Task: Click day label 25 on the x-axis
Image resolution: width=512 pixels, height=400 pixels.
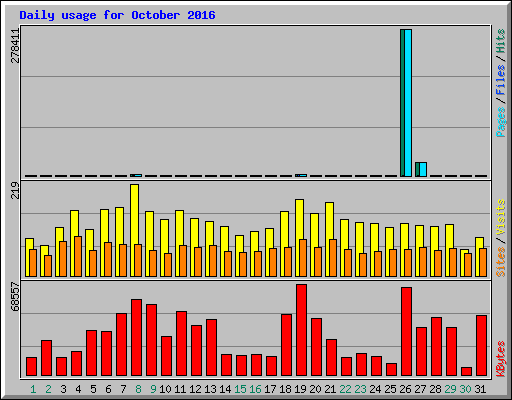Action: (x=390, y=389)
